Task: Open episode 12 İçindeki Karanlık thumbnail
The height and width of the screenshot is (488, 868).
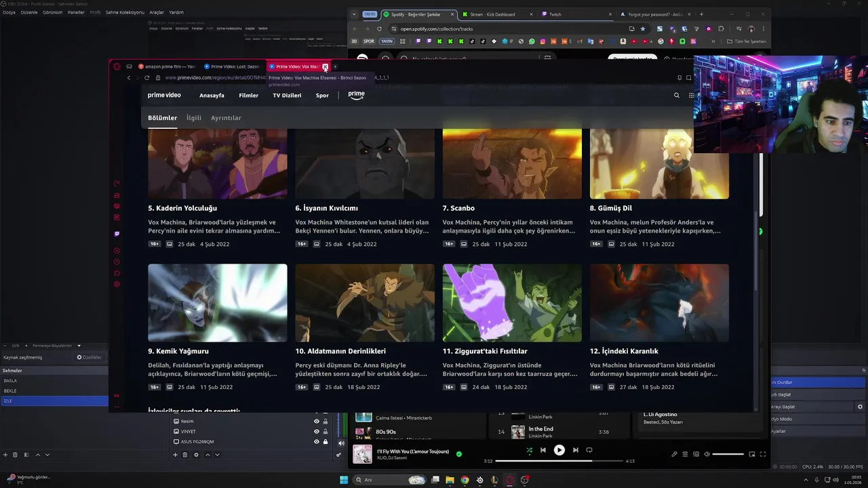Action: click(659, 303)
